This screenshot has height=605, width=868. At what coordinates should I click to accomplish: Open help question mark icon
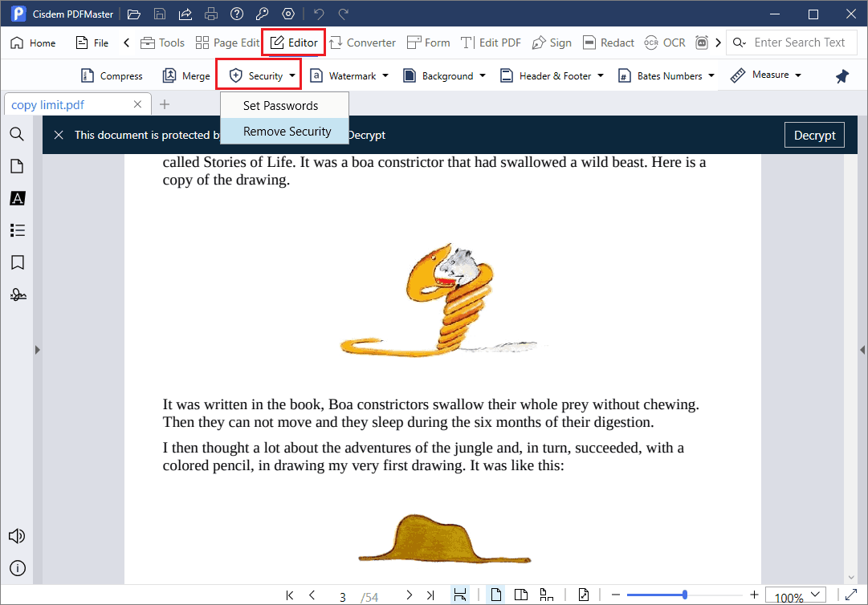(237, 14)
